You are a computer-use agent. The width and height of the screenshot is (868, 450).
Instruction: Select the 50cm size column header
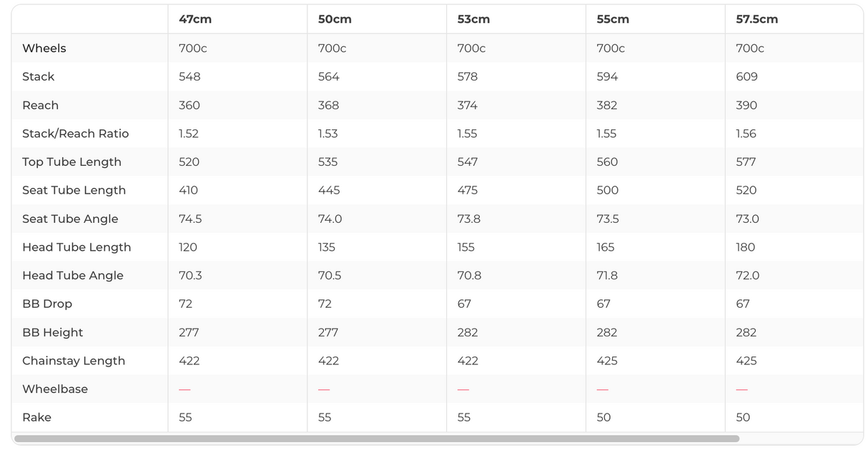click(335, 19)
